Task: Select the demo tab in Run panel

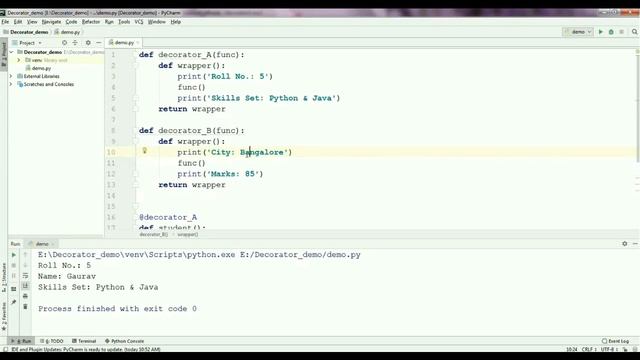Action: point(42,244)
